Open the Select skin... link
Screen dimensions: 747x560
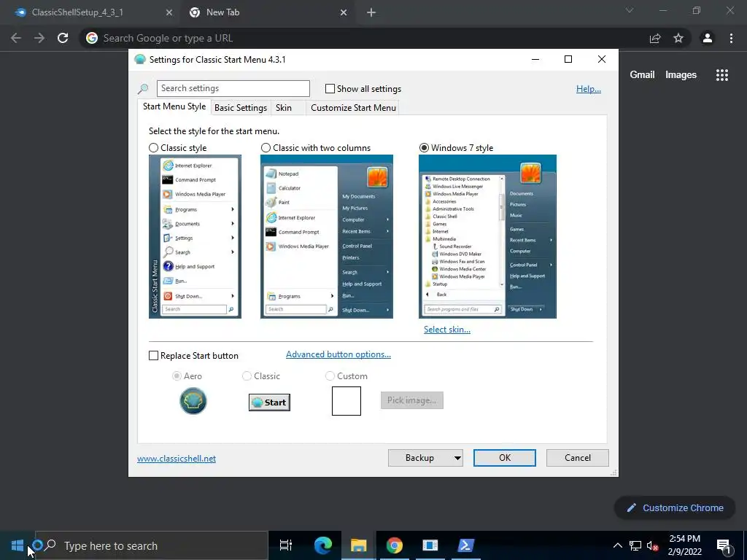pyautogui.click(x=447, y=330)
